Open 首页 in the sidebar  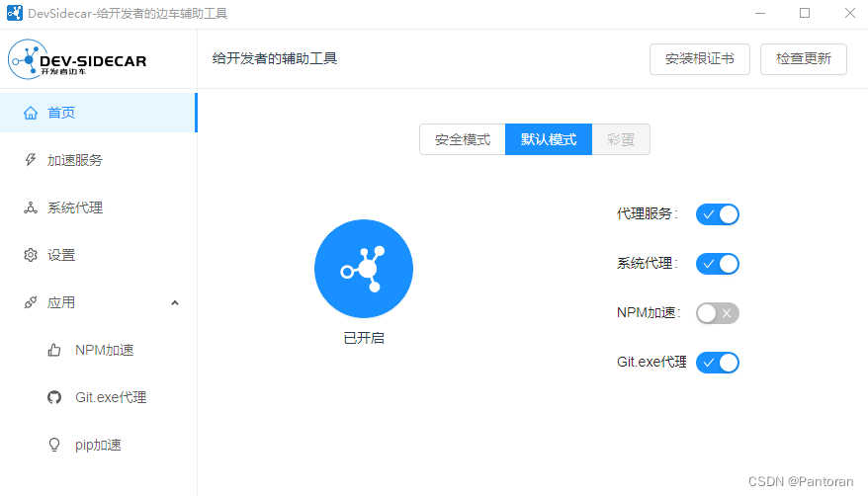pyautogui.click(x=98, y=113)
